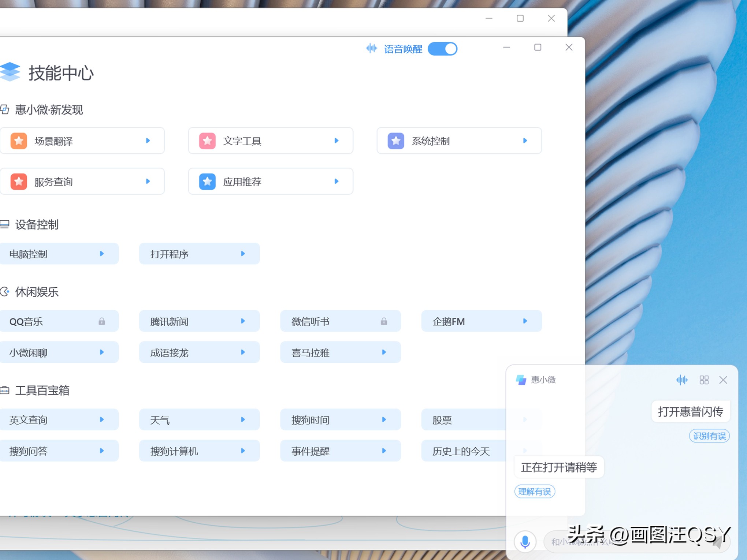Click the 理解有误 feedback button

click(535, 492)
